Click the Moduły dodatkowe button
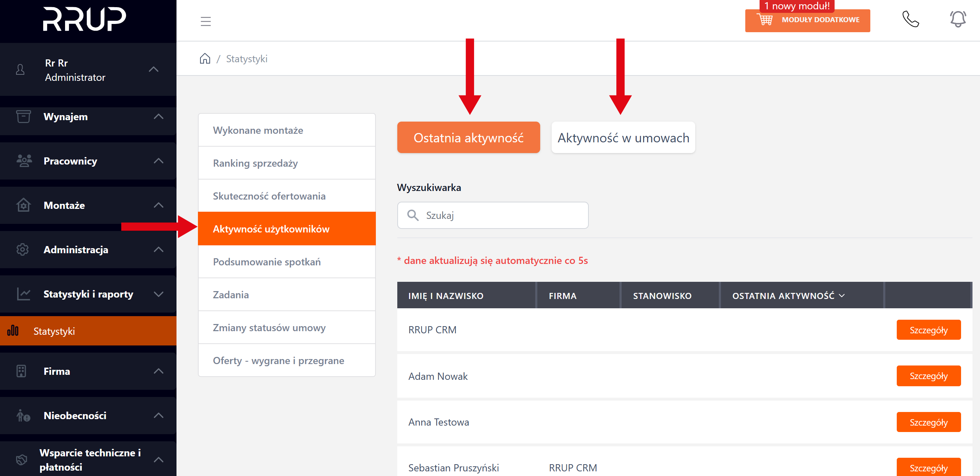This screenshot has height=476, width=980. tap(820, 20)
